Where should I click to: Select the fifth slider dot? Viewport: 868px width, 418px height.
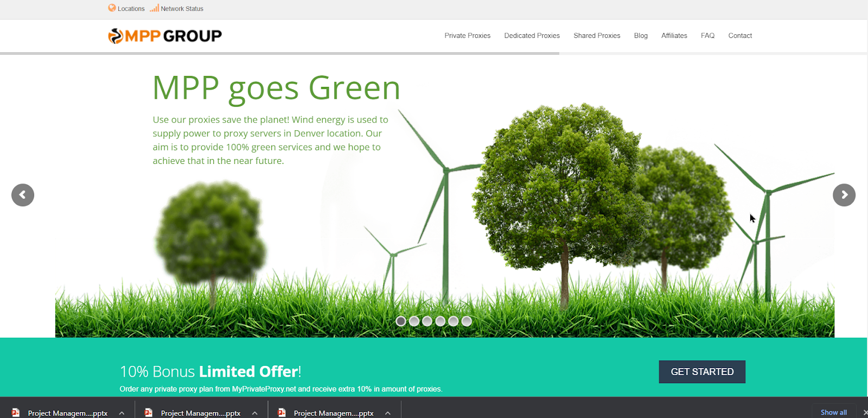point(453,321)
